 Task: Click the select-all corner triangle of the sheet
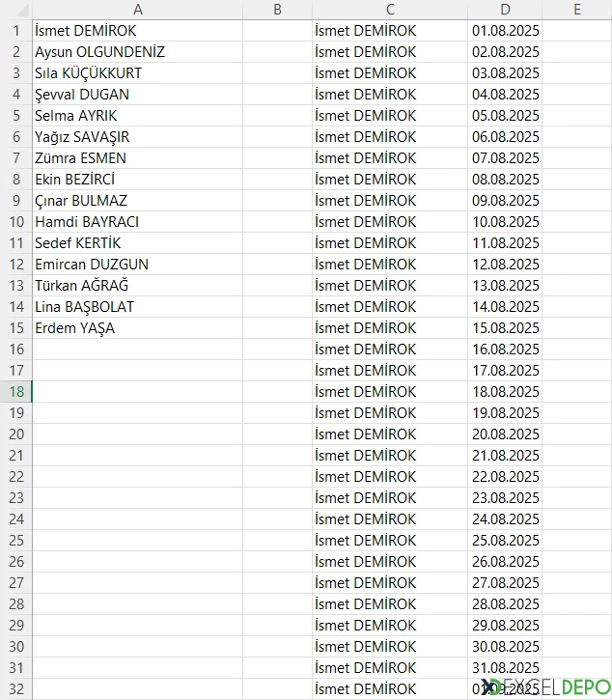click(x=16, y=10)
